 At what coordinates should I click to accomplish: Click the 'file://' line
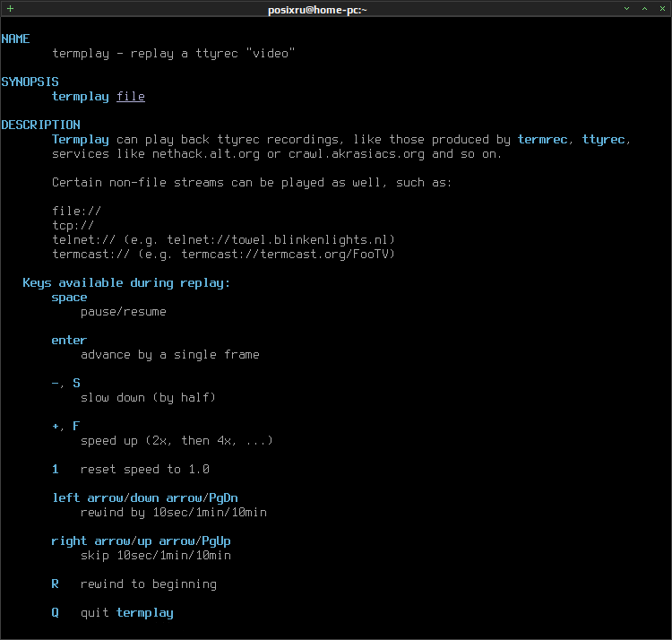77,211
